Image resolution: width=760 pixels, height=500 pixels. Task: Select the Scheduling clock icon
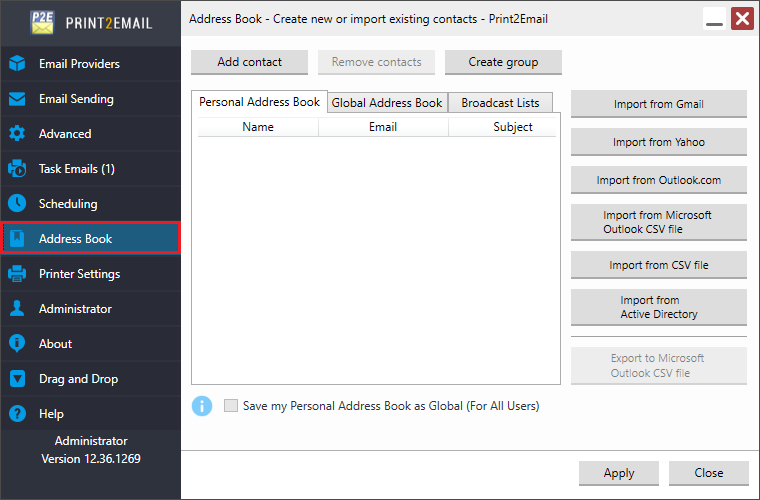click(x=17, y=204)
